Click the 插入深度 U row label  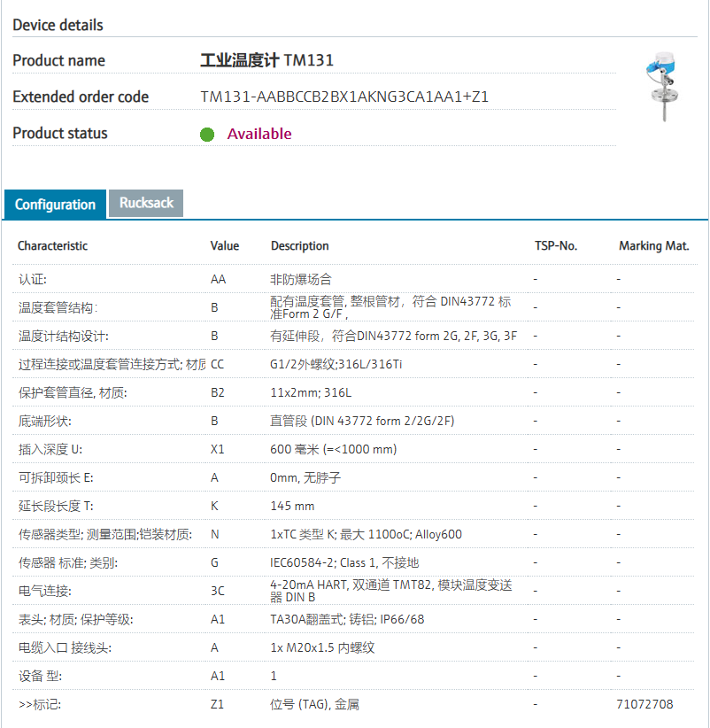coord(57,449)
